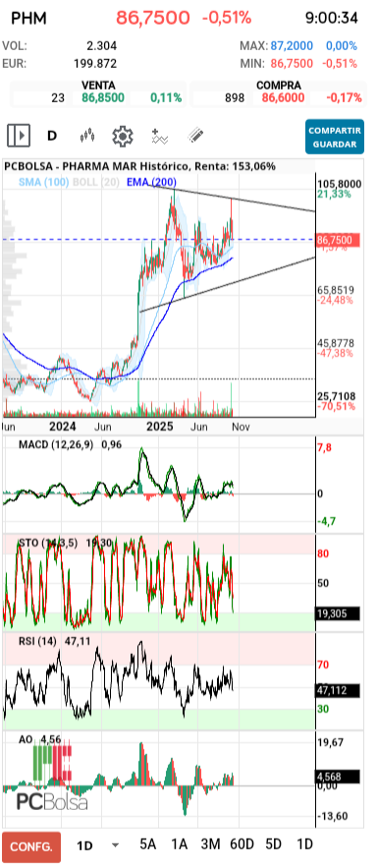Open chart settings gear icon
Viewport: 377px width, 868px height.
123,136
